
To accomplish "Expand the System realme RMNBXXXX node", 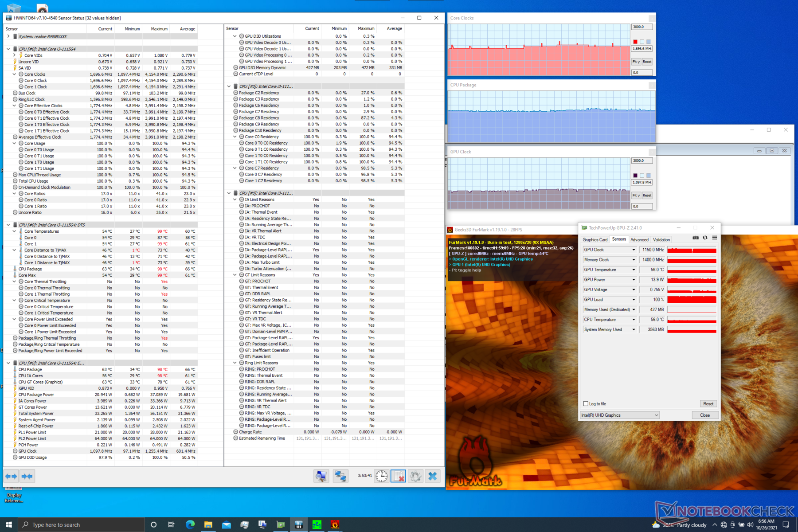I will pos(8,37).
